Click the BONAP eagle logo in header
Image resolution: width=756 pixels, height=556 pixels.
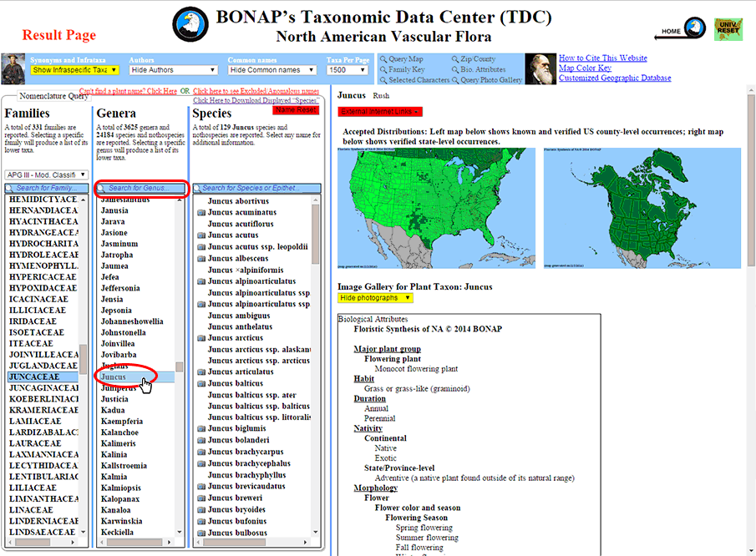[190, 24]
